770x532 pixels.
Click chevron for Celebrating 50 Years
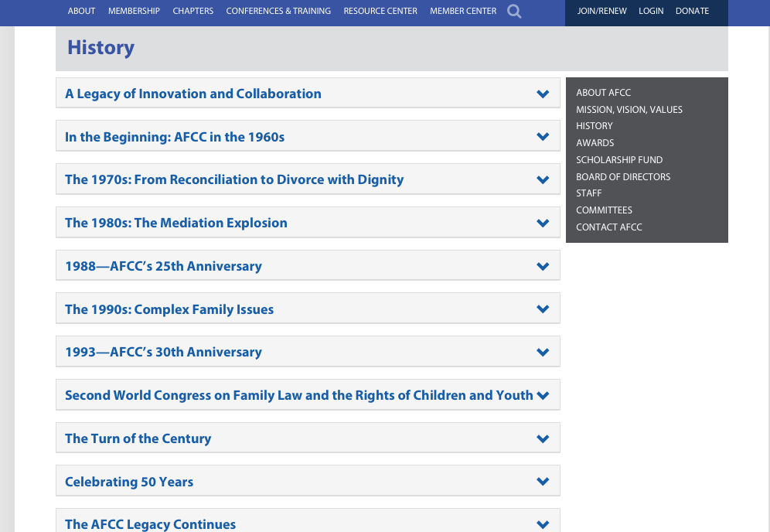click(x=543, y=482)
